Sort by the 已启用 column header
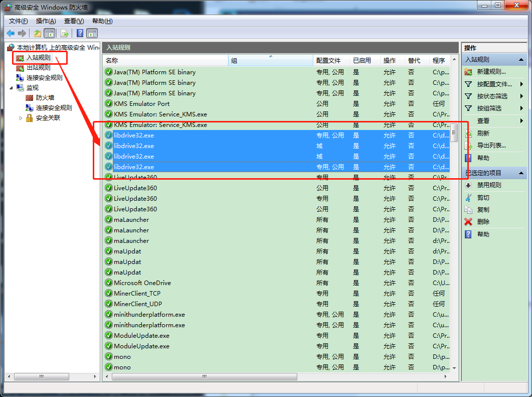The image size is (532, 397). 365,60
